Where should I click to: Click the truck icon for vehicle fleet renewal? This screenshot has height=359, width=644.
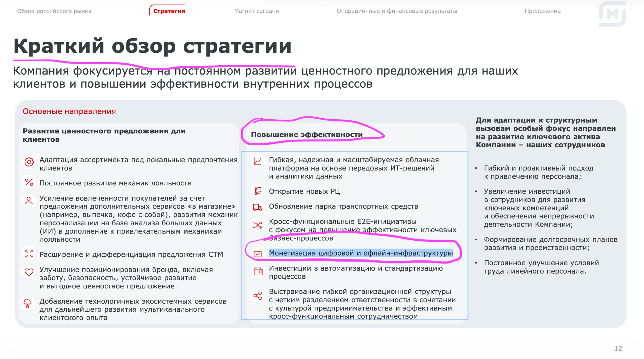click(257, 207)
